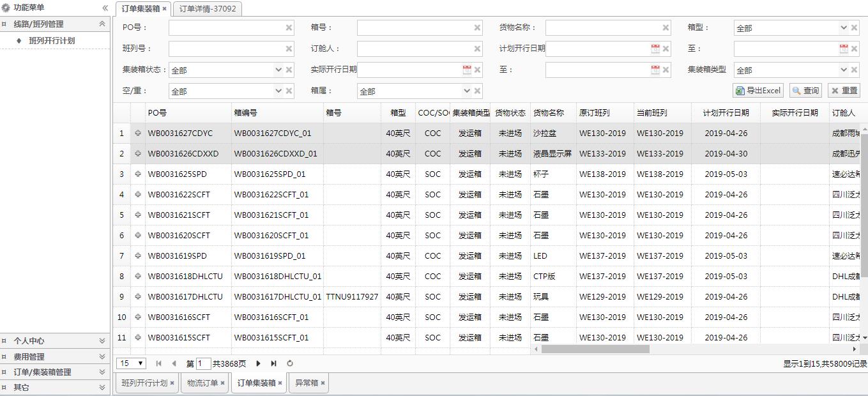Click the 导出Excel button
Image resolution: width=868 pixels, height=396 pixels.
pyautogui.click(x=758, y=91)
